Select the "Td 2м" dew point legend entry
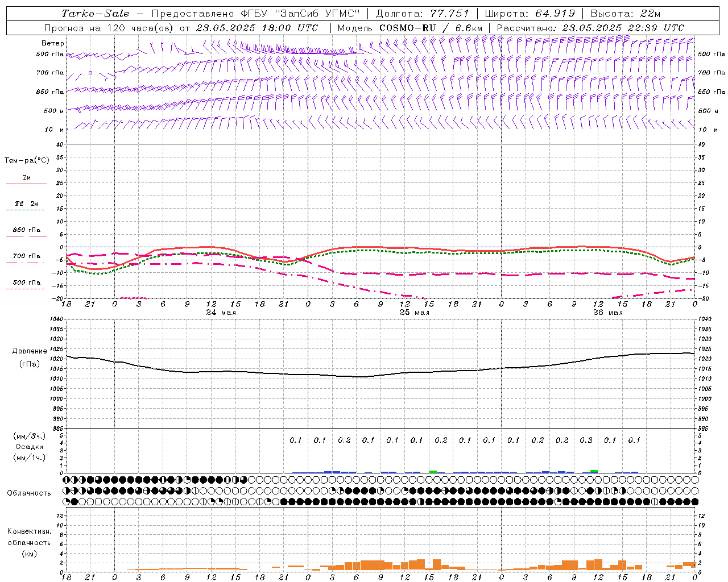This screenshot has height=582, width=728. pyautogui.click(x=27, y=203)
